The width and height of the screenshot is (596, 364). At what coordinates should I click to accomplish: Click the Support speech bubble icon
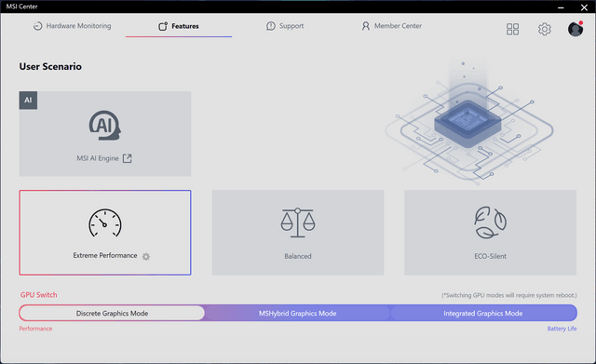271,26
